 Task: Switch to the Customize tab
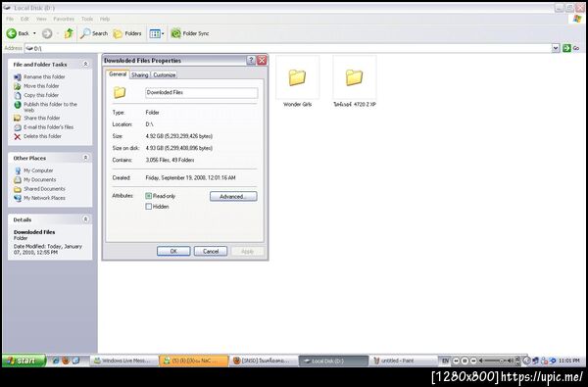click(165, 75)
